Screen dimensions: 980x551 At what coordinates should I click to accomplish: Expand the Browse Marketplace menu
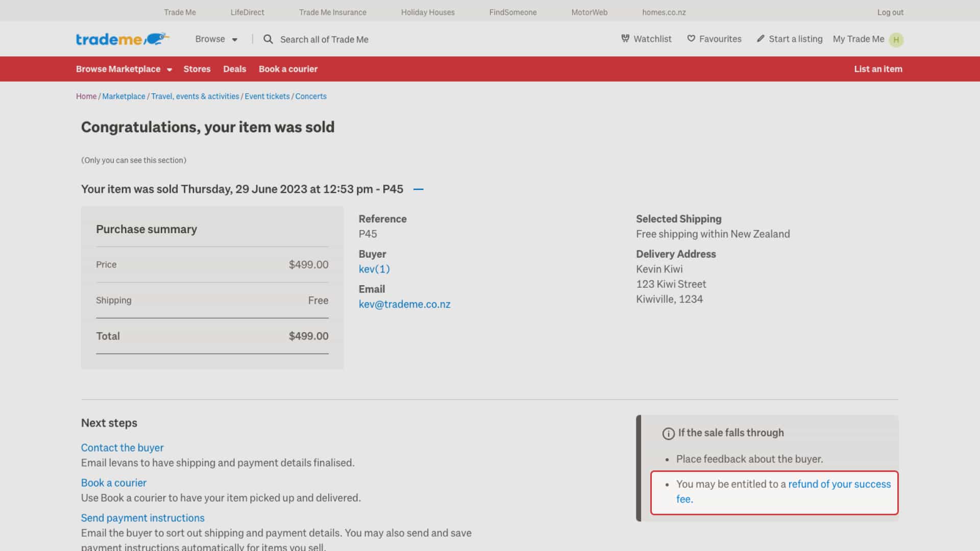click(124, 69)
